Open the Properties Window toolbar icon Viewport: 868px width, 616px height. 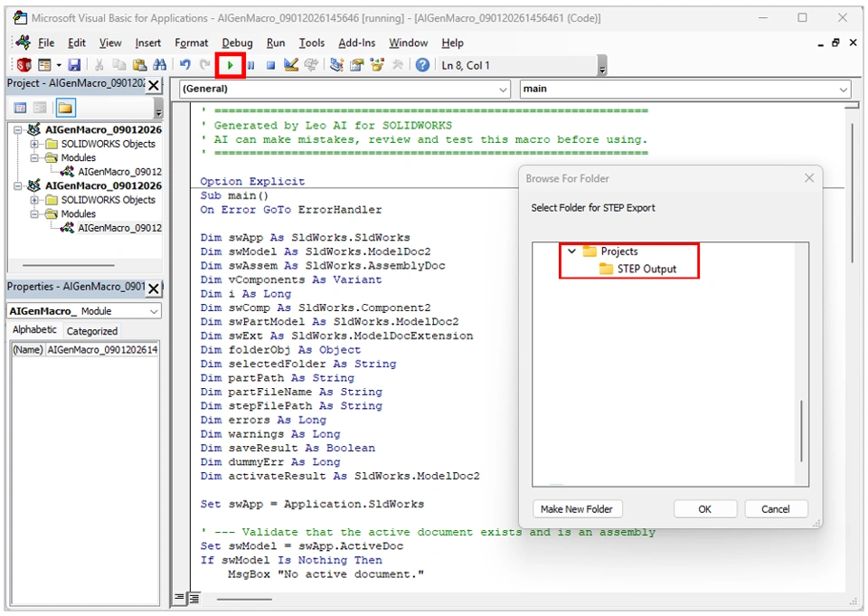click(356, 65)
